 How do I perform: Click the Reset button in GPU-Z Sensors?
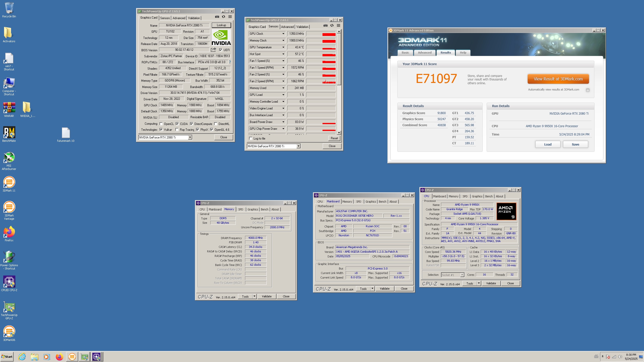click(334, 138)
